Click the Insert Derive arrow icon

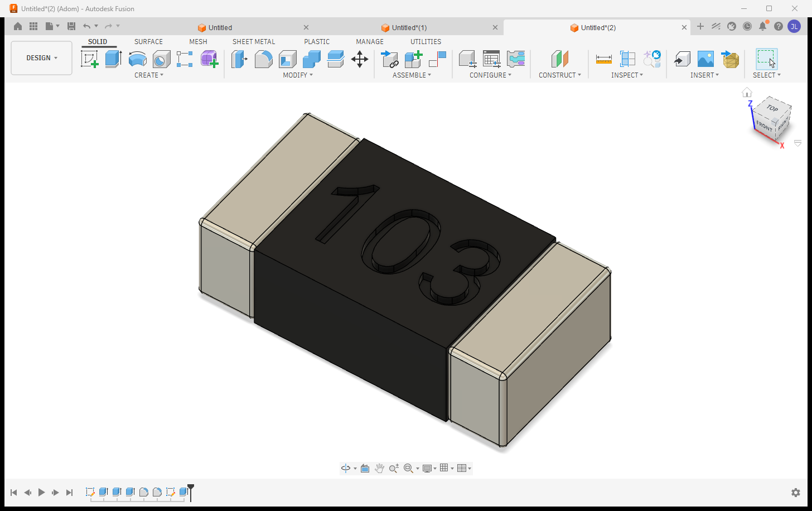pos(681,59)
